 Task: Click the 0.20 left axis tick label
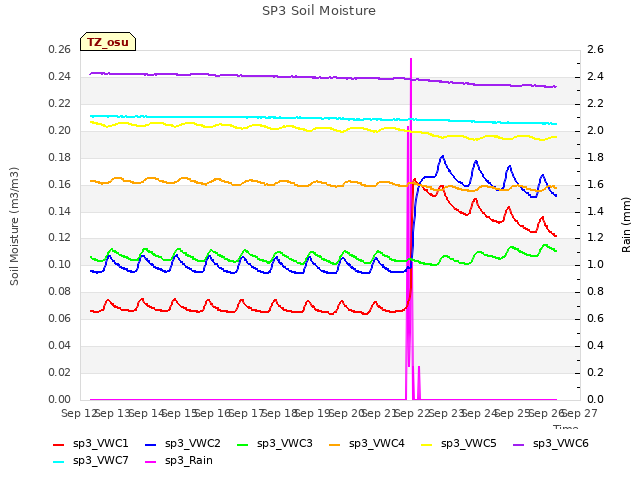coord(60,131)
